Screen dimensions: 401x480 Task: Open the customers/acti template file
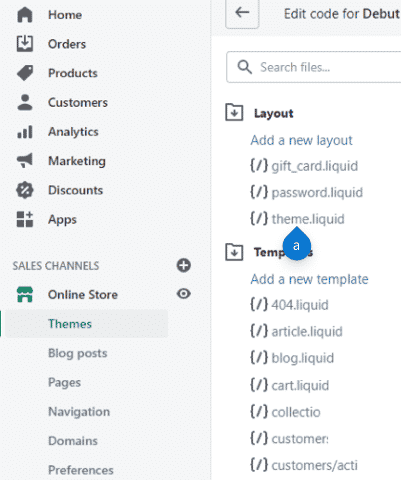pyautogui.click(x=315, y=465)
